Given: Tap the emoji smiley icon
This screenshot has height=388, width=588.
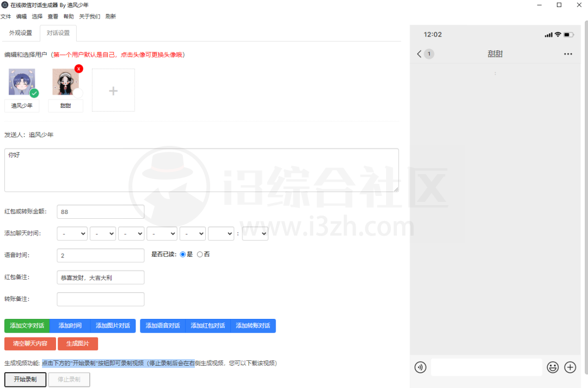Looking at the screenshot, I should [553, 367].
